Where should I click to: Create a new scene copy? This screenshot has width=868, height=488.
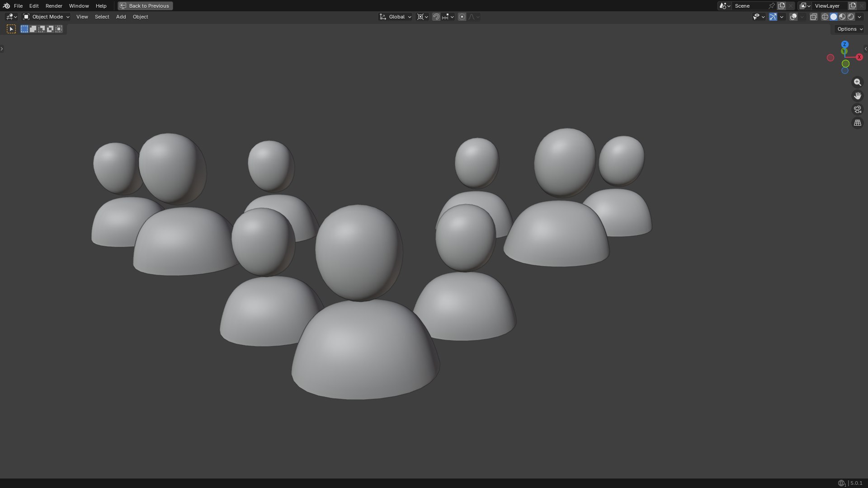(x=782, y=6)
